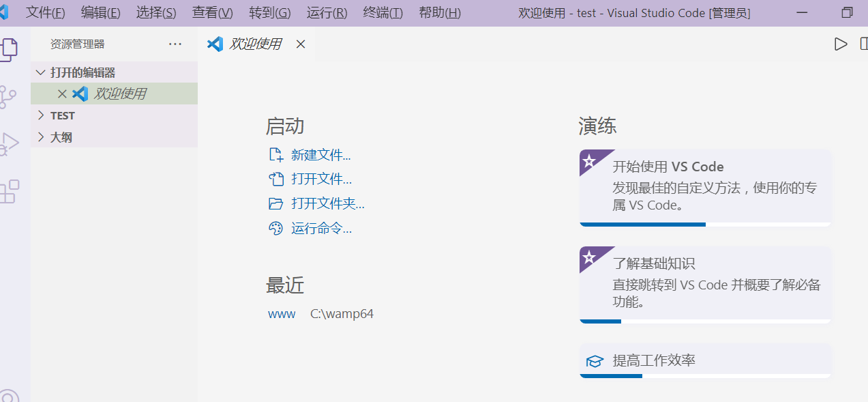
Task: Click the VS Code logo in title bar
Action: pyautogui.click(x=4, y=12)
